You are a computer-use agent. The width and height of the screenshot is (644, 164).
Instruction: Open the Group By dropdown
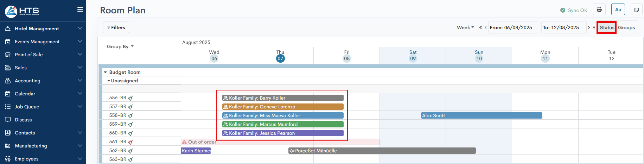120,46
